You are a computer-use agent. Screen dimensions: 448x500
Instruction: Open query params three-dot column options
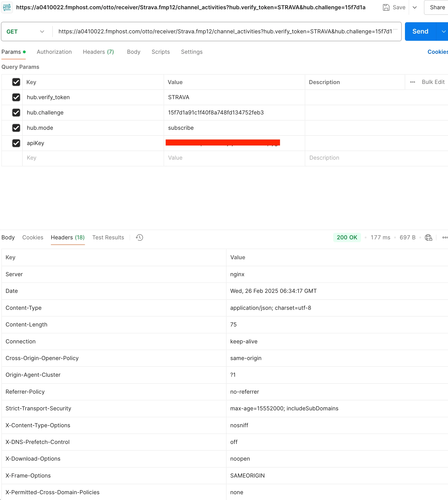pos(413,82)
